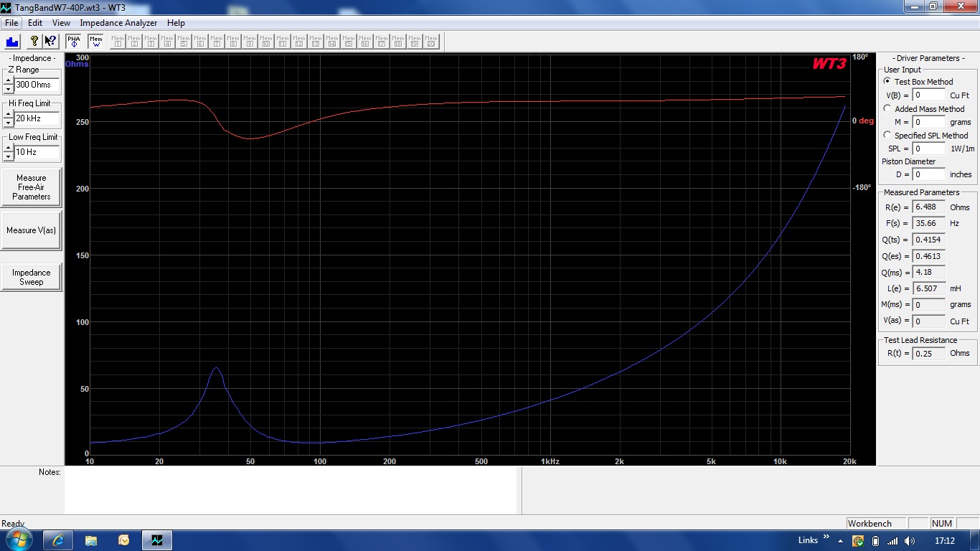Click the Measure V(as) button
Viewport: 980px width, 551px height.
(x=31, y=230)
